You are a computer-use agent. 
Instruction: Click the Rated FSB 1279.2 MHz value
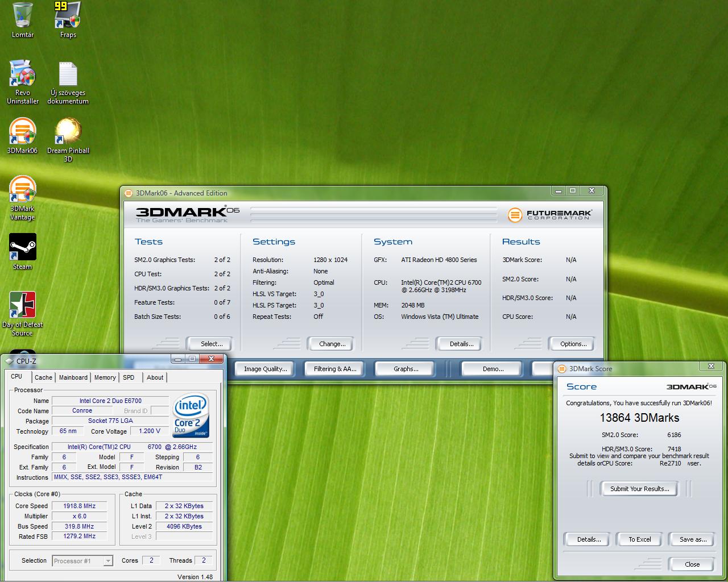click(79, 536)
